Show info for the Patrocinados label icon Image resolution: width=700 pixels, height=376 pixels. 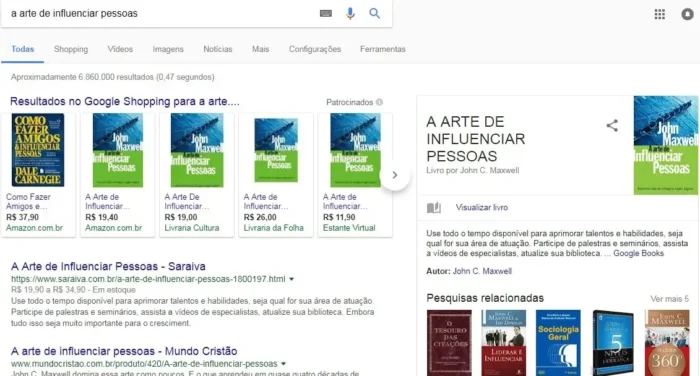(379, 102)
